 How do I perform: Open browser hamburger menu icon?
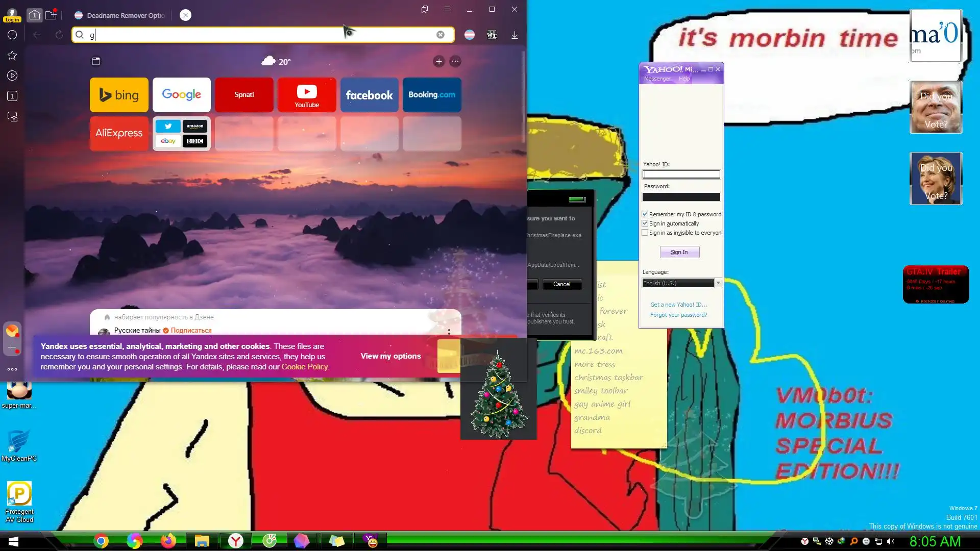pos(447,9)
